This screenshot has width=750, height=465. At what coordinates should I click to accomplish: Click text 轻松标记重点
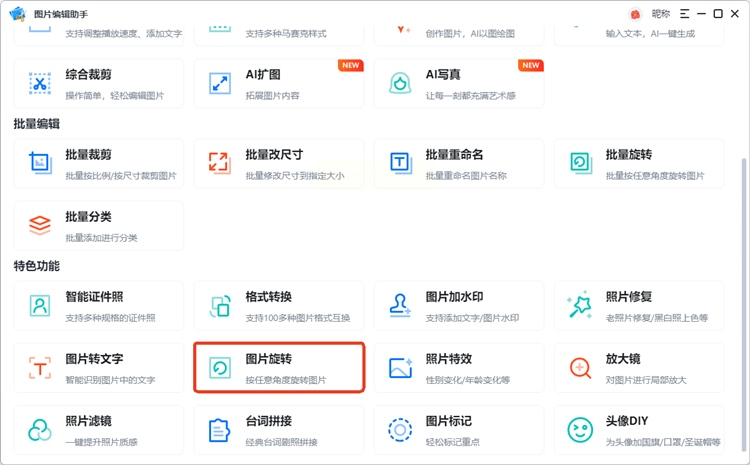[452, 443]
